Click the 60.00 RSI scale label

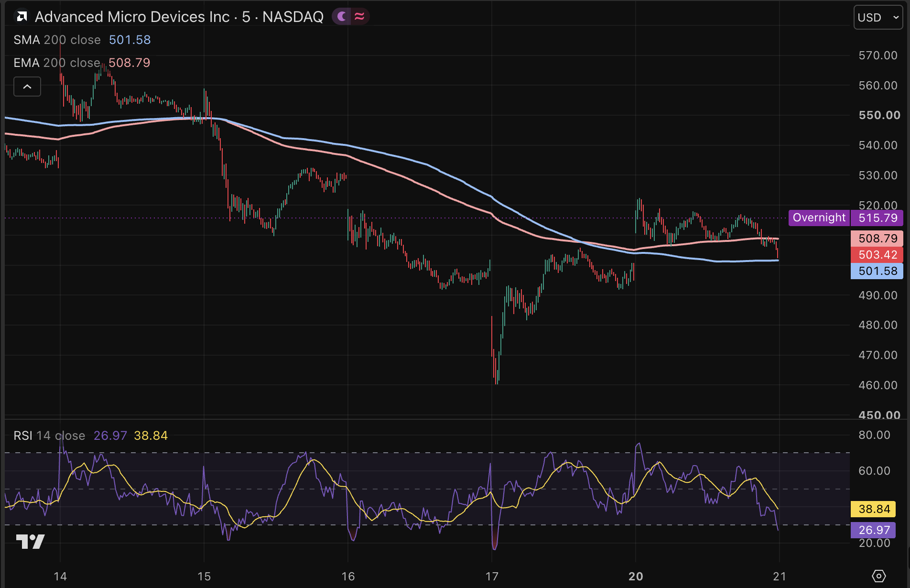pos(874,471)
